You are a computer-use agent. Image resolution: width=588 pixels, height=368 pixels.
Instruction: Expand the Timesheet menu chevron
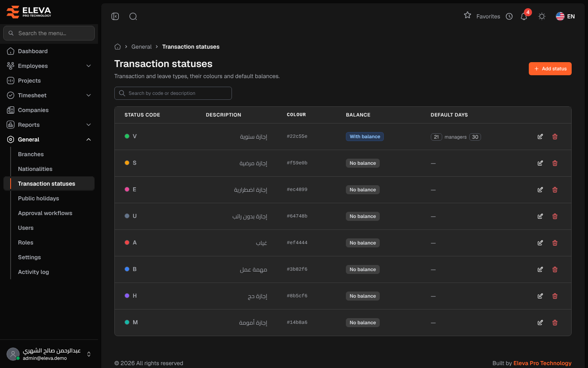click(89, 95)
